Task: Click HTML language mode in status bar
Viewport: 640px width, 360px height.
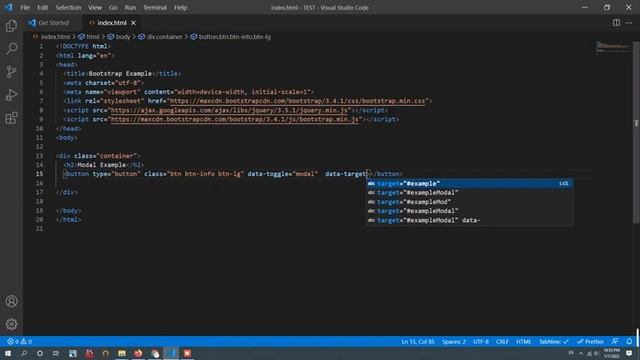Action: pos(524,342)
